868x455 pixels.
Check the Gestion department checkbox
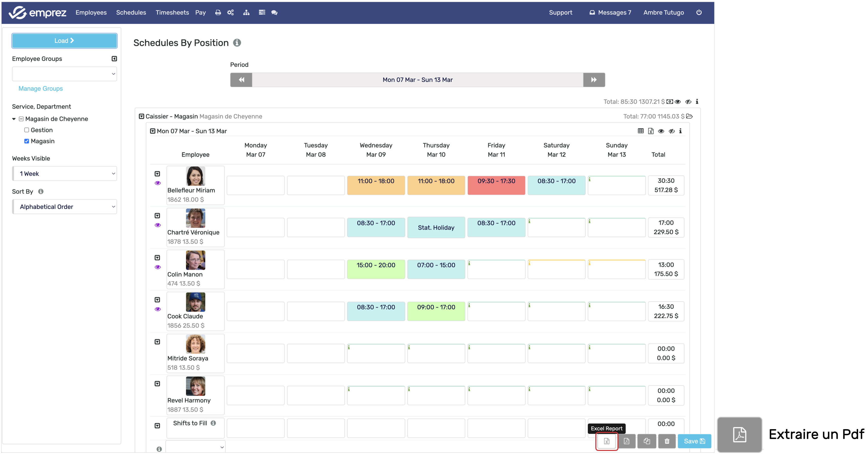click(27, 130)
